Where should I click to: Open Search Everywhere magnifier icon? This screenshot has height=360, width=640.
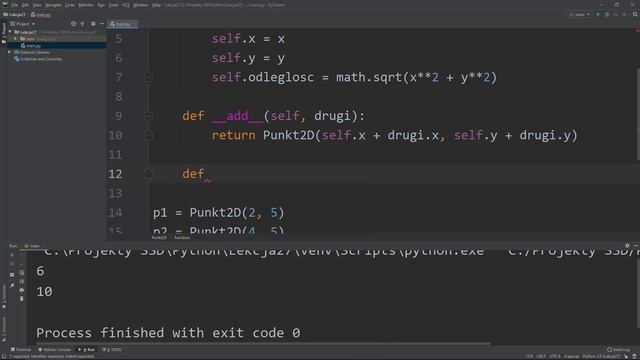(635, 15)
